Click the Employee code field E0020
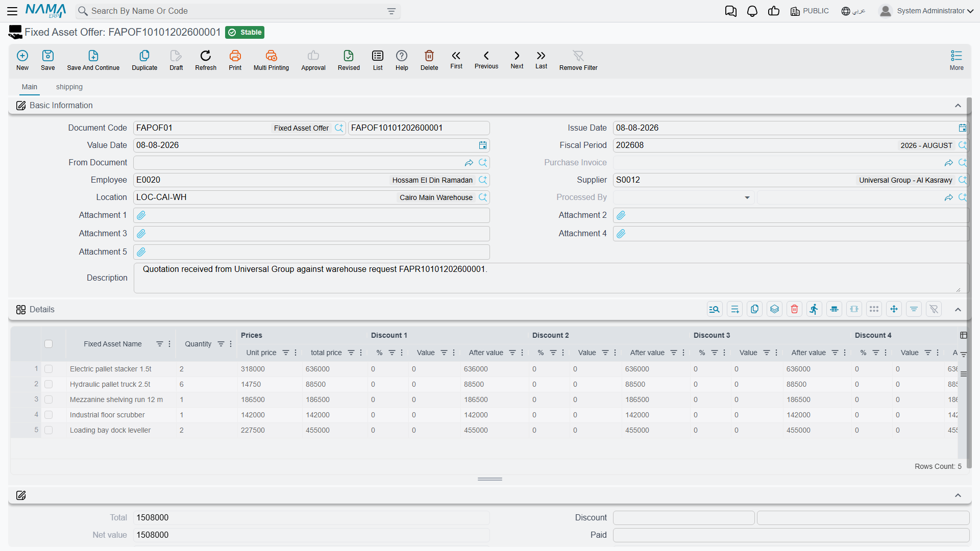Viewport: 980px width, 551px height. point(311,180)
